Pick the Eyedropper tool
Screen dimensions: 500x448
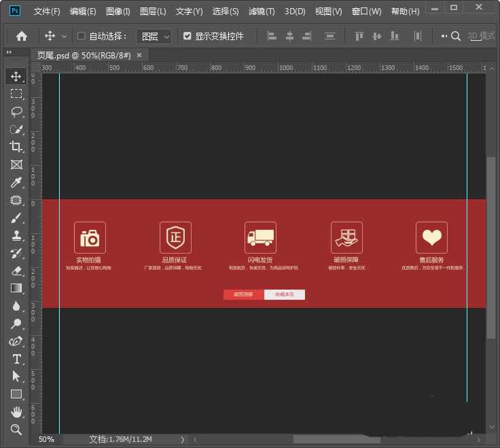[x=16, y=182]
